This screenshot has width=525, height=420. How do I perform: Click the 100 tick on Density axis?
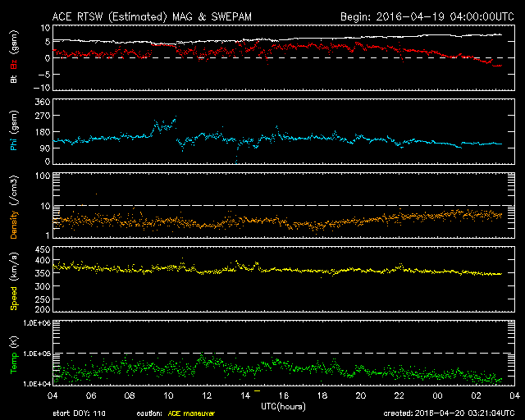(43, 176)
